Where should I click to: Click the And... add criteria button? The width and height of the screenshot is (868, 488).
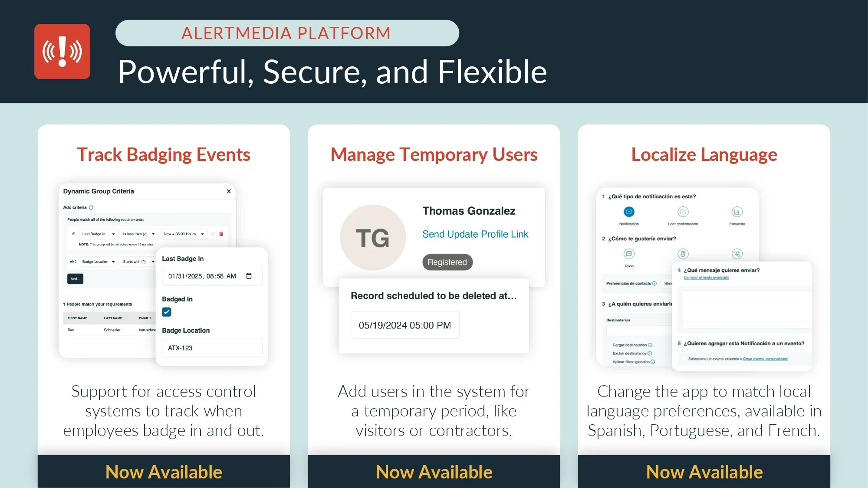click(x=75, y=279)
